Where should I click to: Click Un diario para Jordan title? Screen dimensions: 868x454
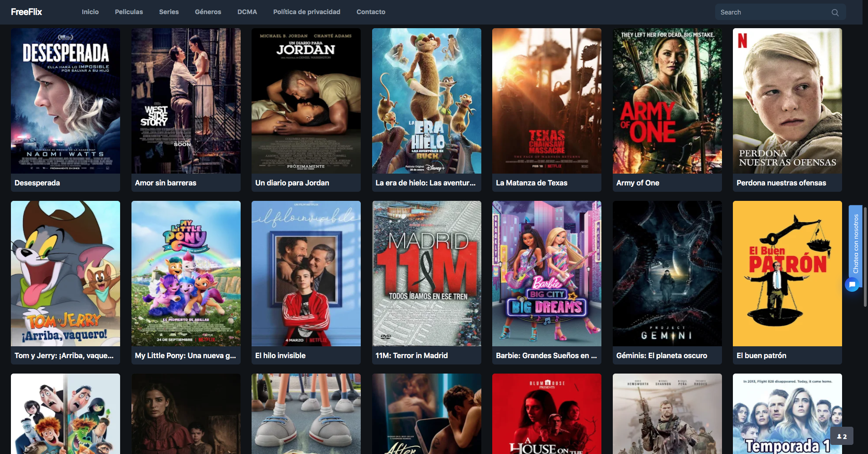coord(292,183)
